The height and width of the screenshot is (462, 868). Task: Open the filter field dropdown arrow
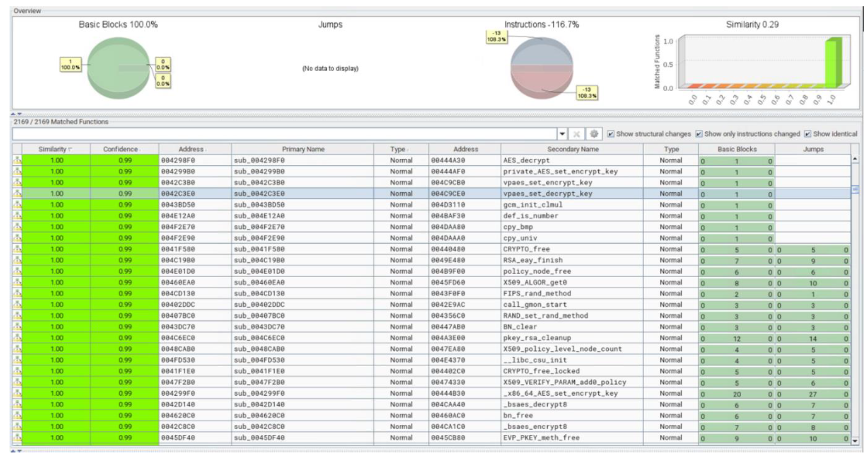pyautogui.click(x=562, y=134)
